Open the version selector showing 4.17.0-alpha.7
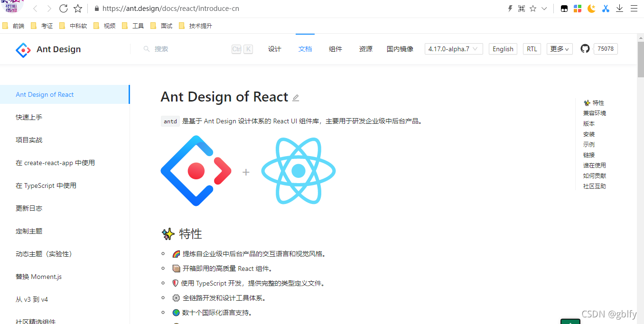This screenshot has height=324, width=644. [453, 48]
